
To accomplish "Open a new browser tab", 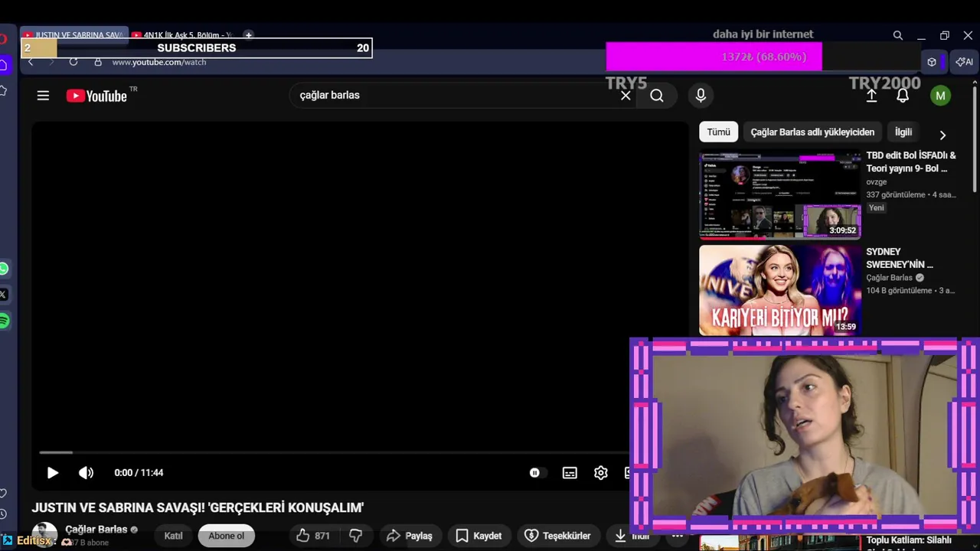I will [x=248, y=35].
